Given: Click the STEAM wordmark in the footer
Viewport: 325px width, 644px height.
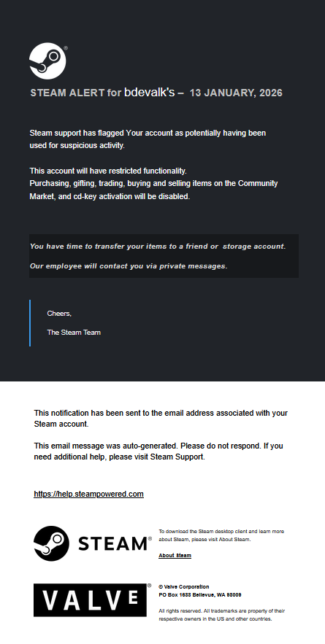Looking at the screenshot, I should pyautogui.click(x=112, y=544).
